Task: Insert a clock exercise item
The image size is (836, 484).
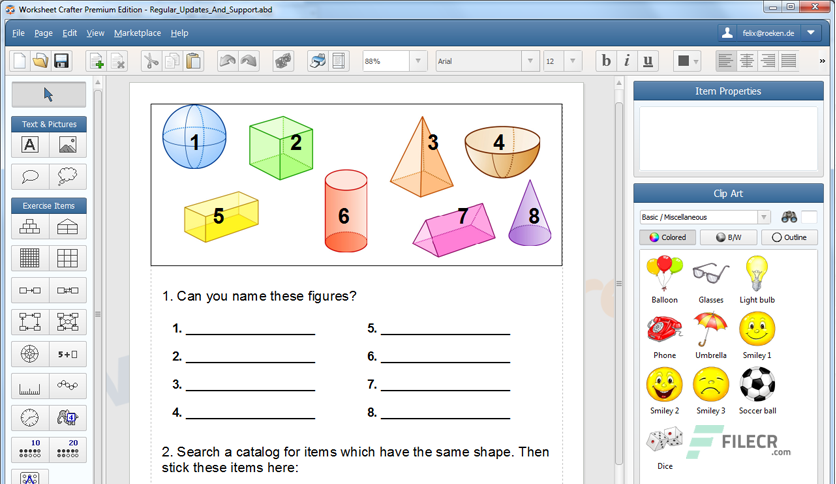Action: [x=30, y=418]
